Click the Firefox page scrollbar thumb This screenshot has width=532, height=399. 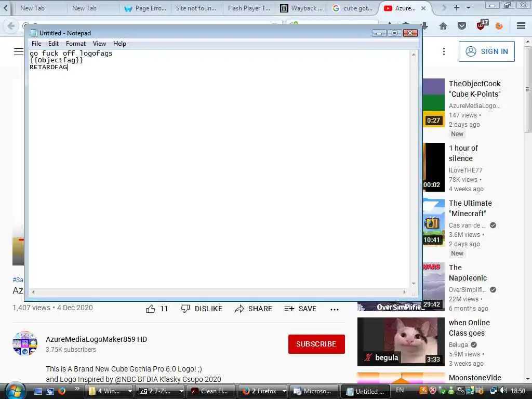point(527,89)
